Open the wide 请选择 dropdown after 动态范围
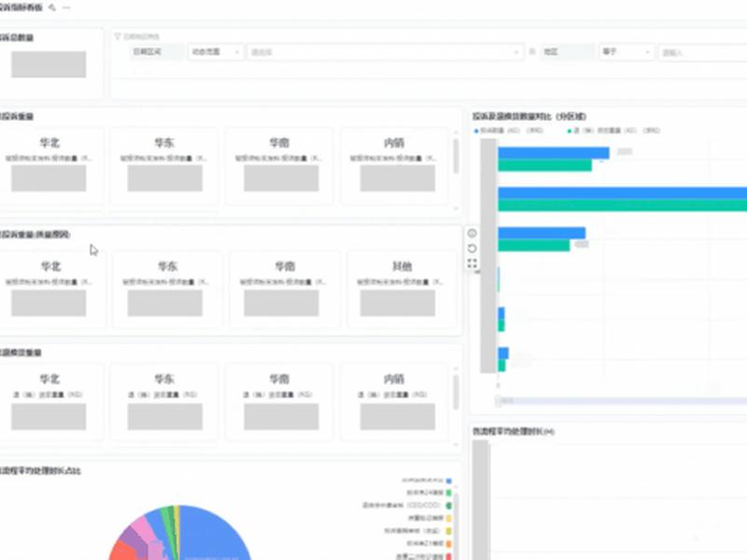 click(385, 52)
